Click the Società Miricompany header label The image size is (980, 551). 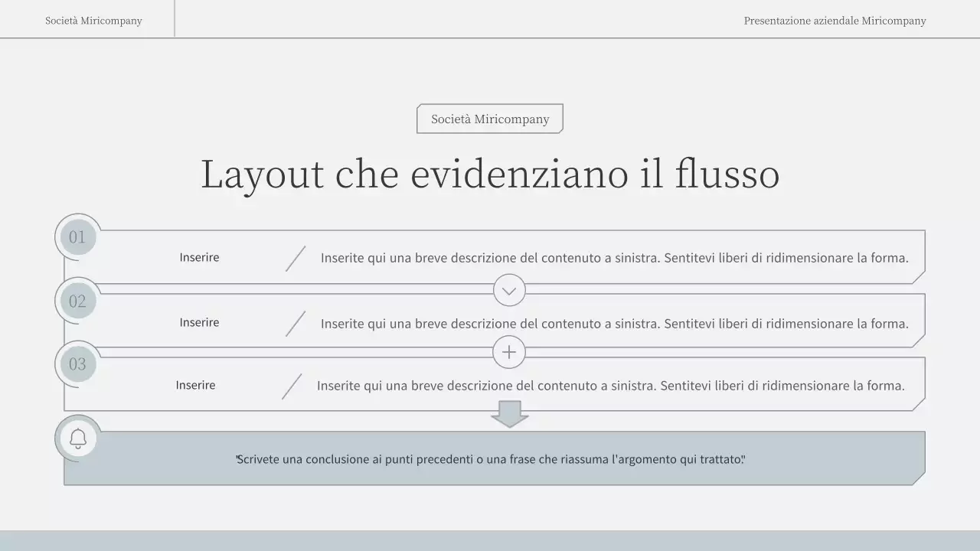click(93, 20)
